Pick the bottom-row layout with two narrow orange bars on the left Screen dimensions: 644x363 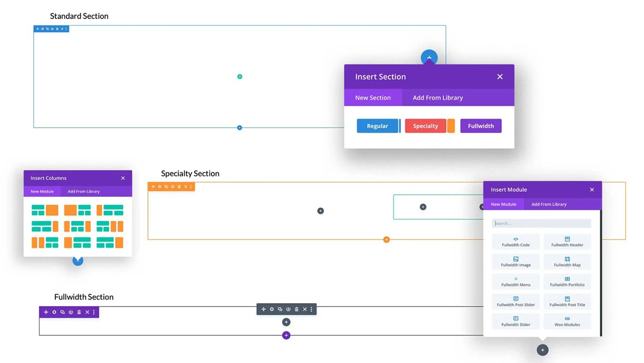(45, 242)
